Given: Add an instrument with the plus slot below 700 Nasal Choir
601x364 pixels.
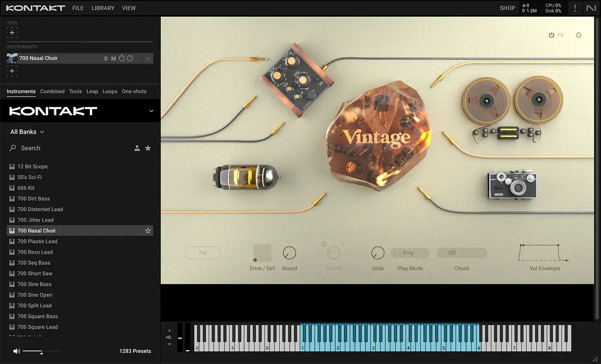Looking at the screenshot, I should click(x=12, y=71).
